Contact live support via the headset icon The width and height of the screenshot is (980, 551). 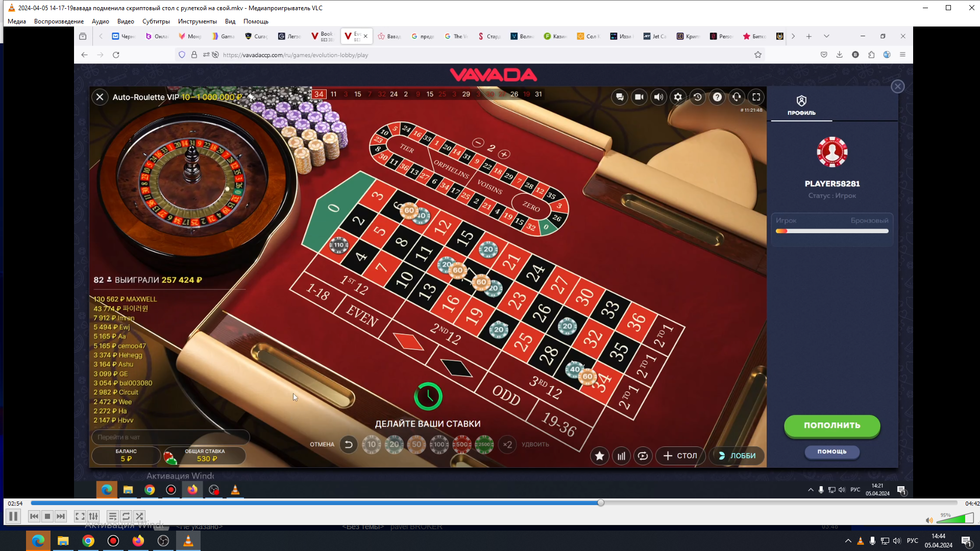click(x=737, y=97)
